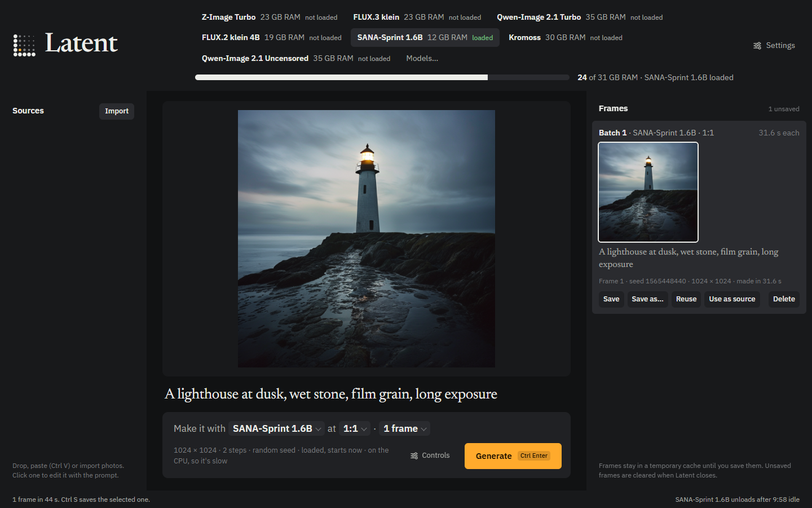The width and height of the screenshot is (812, 508).
Task: Open the Controls panel
Action: coord(430,456)
